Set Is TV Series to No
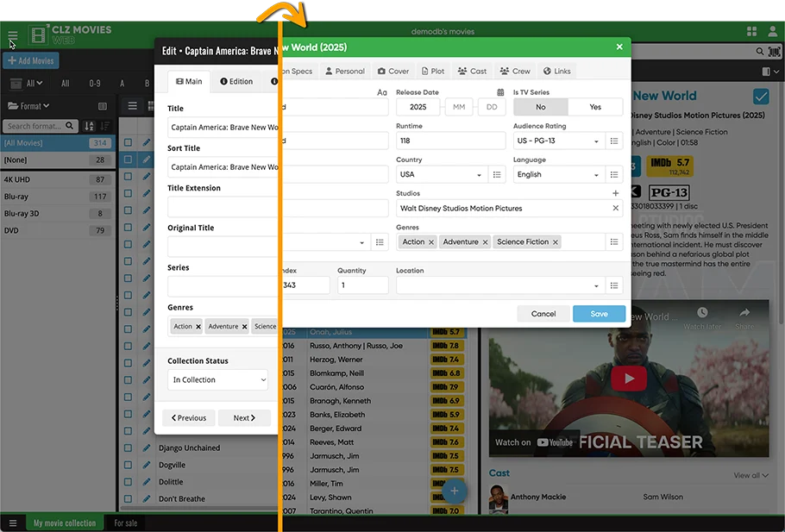 [x=541, y=107]
